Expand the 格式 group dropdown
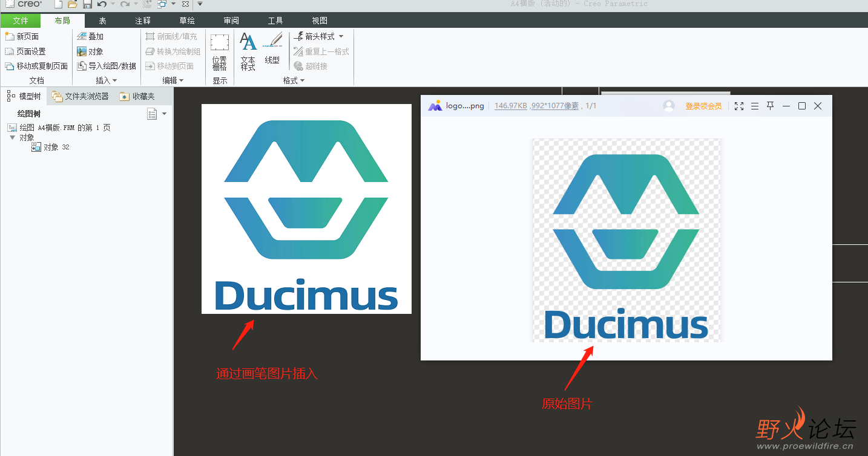Viewport: 868px width, 456px height. coord(294,80)
